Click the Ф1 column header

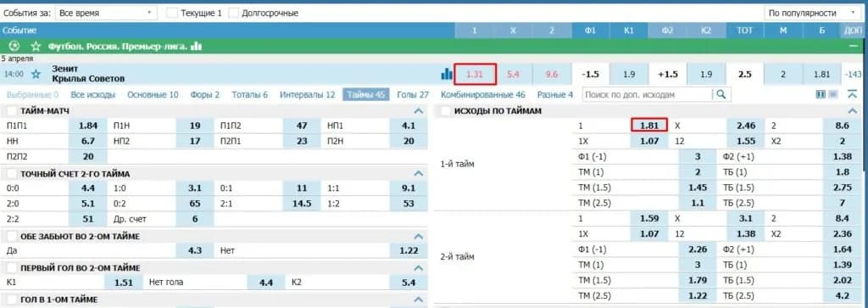click(x=590, y=31)
